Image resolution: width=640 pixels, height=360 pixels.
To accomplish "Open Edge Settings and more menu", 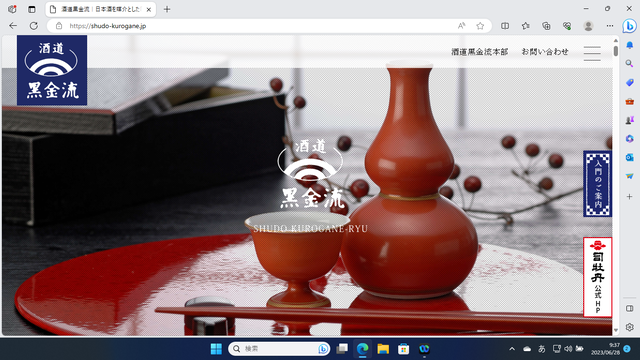I will click(610, 26).
